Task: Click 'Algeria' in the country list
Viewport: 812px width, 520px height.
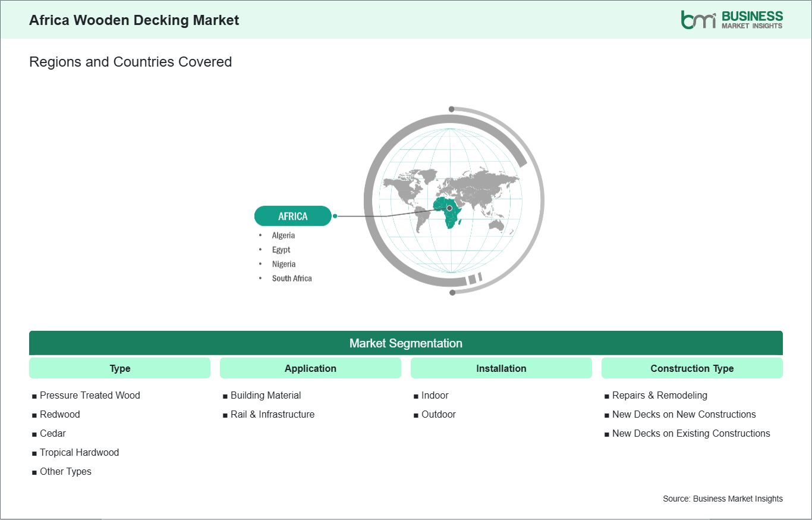Action: point(284,236)
